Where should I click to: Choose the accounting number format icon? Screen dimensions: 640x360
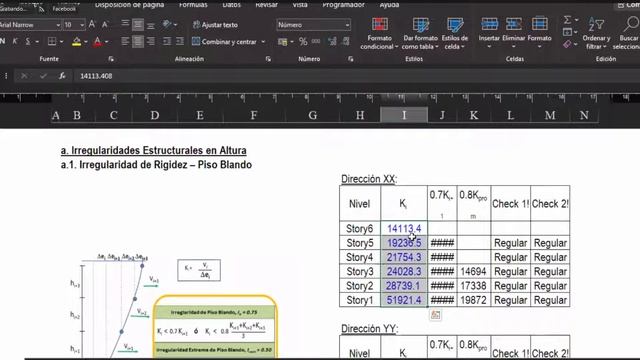(282, 42)
